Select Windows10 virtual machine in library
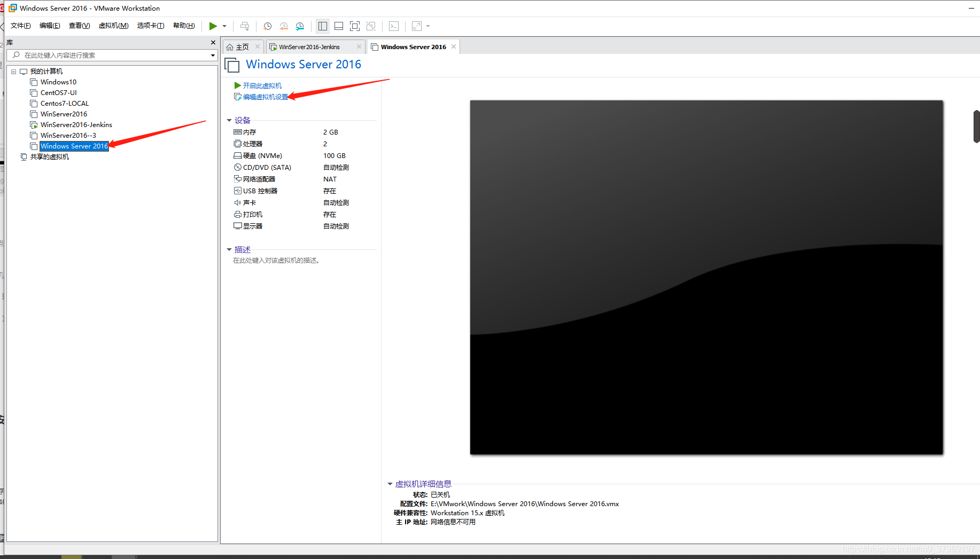 point(58,82)
